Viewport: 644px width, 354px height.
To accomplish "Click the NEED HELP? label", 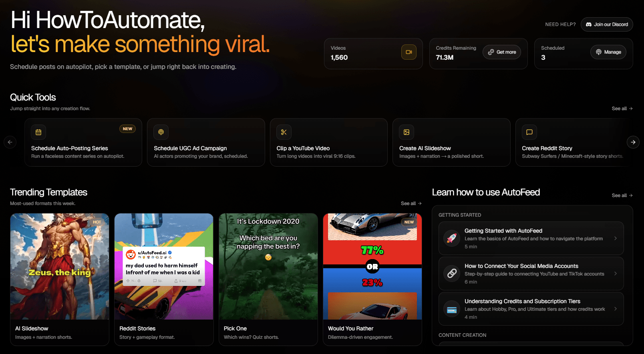I will [560, 24].
